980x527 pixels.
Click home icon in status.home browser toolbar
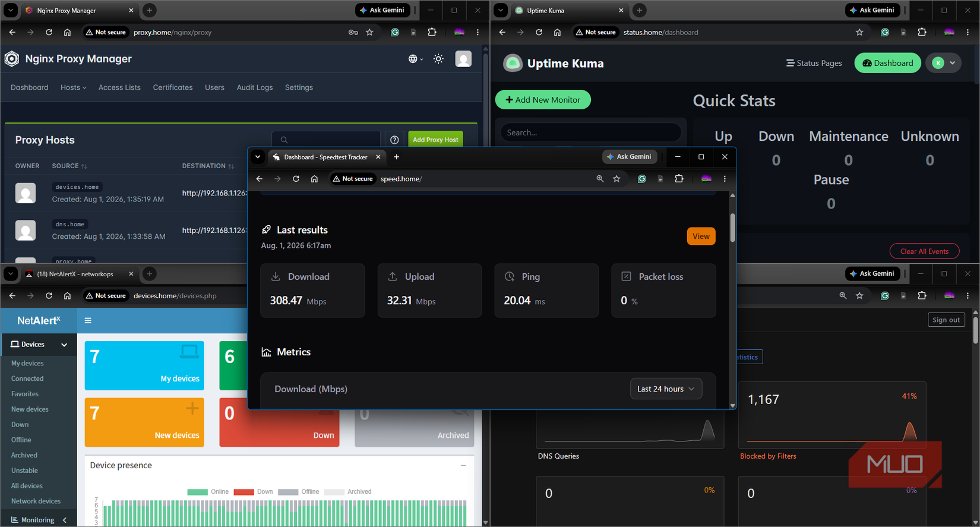click(557, 32)
